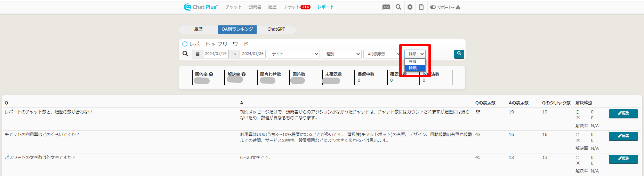The image size is (644, 176).
Task: Click the Chat Plus logo
Action: tap(201, 7)
